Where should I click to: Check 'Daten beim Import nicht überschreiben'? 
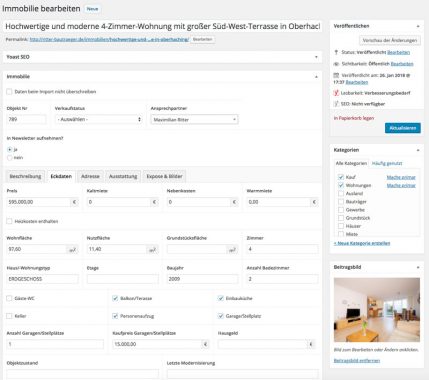(x=9, y=92)
